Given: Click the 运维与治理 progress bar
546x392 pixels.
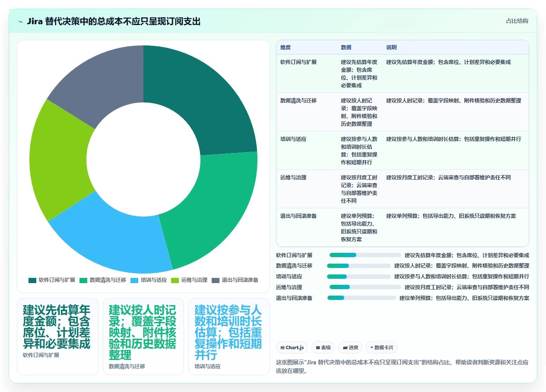Looking at the screenshot, I should [365, 287].
